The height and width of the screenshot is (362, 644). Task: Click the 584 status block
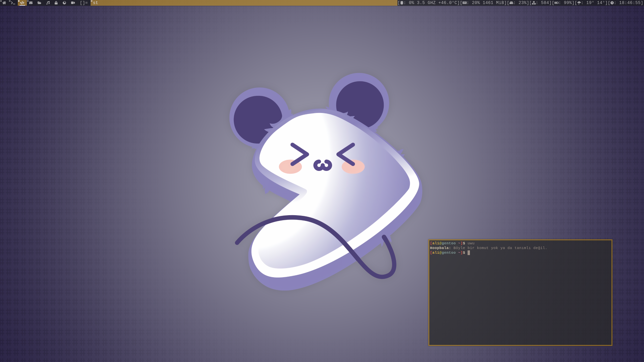[x=541, y=3]
